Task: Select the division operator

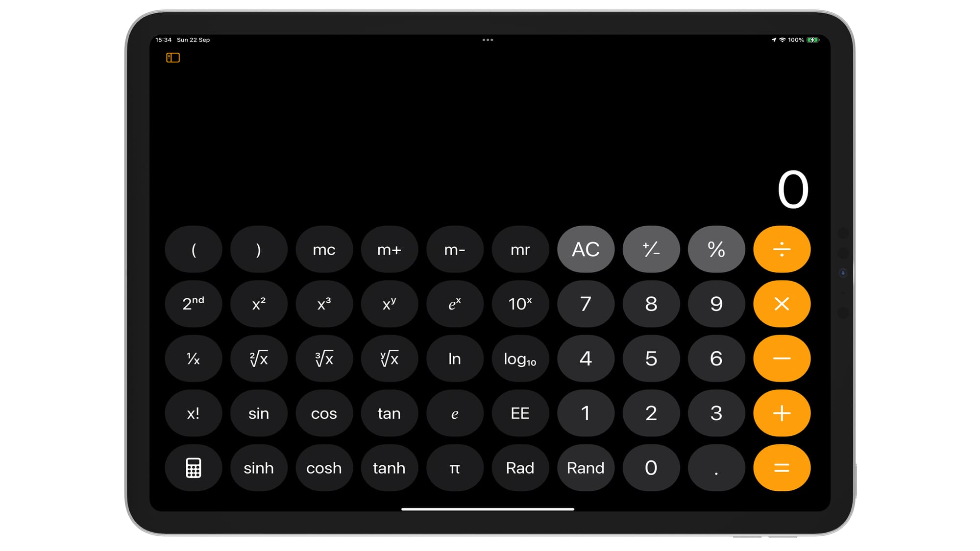Action: 780,249
